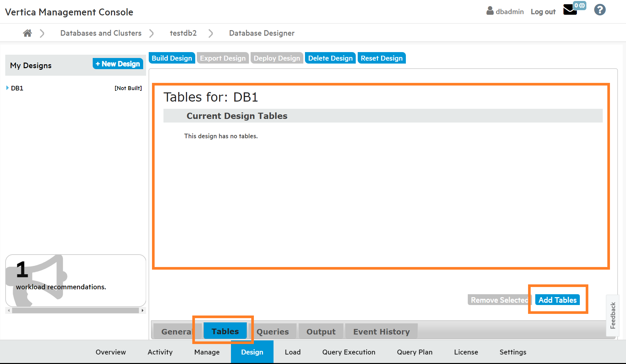Expand the DB1 design tree item
This screenshot has height=364, width=626.
click(x=8, y=88)
